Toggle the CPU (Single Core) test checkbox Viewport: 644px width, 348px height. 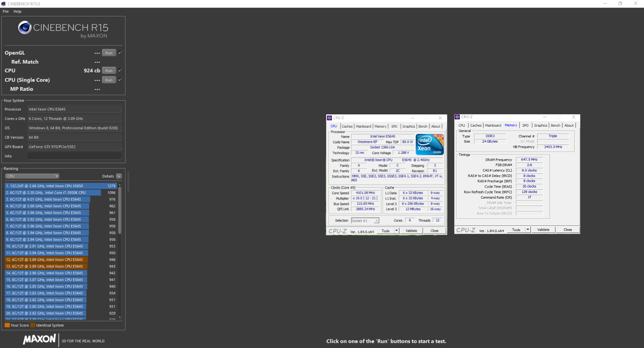point(120,80)
